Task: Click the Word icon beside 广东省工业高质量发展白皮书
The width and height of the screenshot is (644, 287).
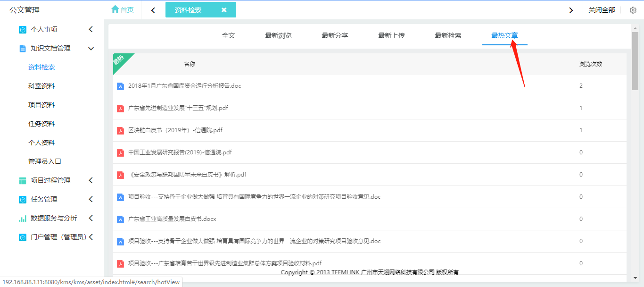Action: point(120,219)
